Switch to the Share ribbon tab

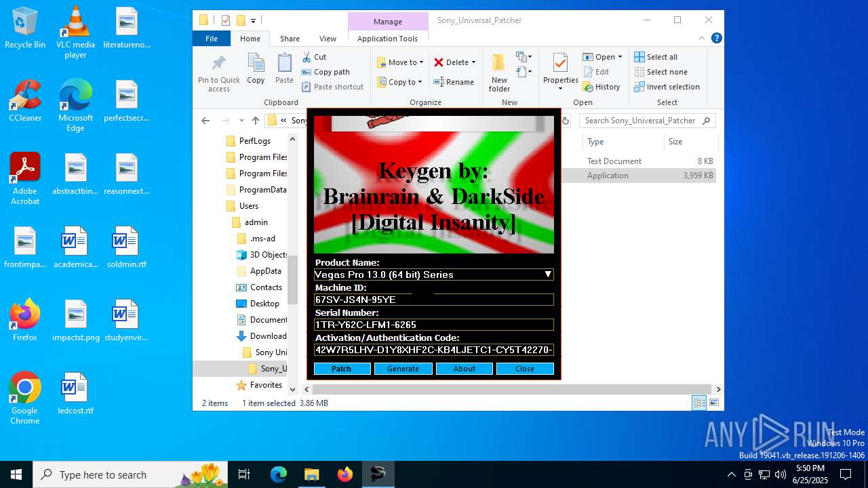pyautogui.click(x=290, y=39)
